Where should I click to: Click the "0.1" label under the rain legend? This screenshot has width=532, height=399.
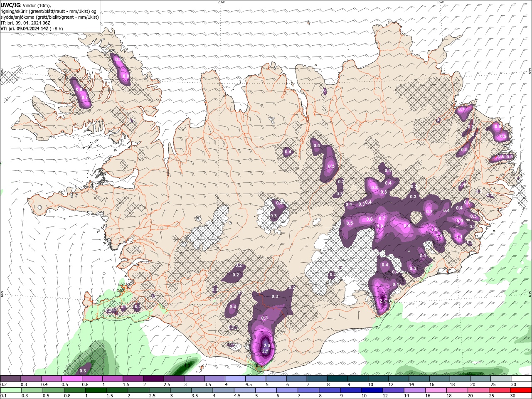point(3,396)
